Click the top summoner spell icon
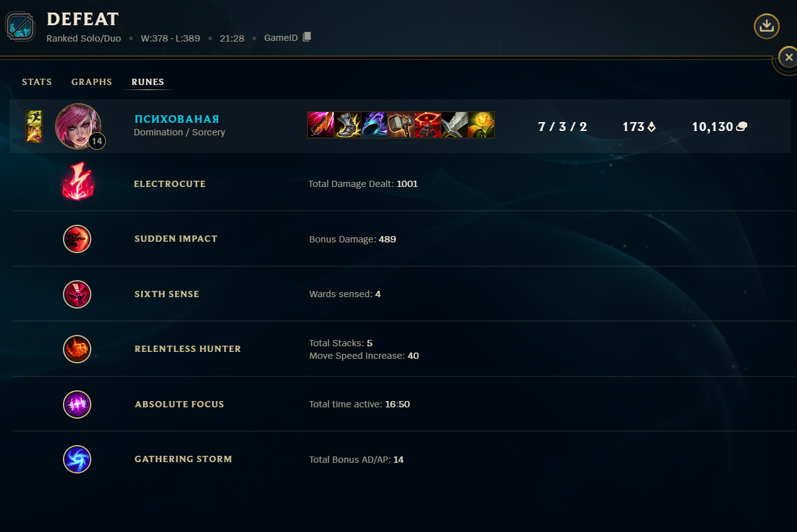 [x=33, y=118]
